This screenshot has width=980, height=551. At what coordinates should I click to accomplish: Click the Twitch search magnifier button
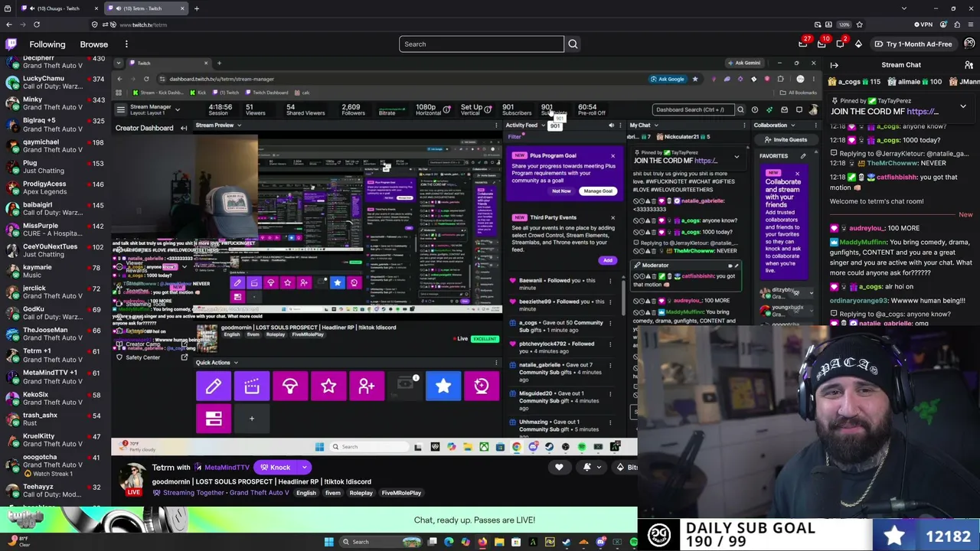click(573, 44)
